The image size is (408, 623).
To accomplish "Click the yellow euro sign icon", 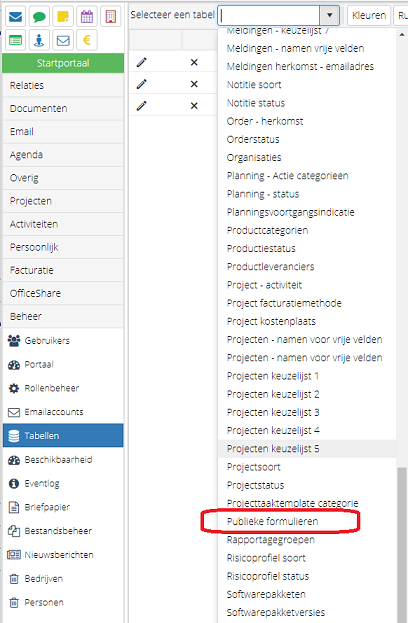I will pyautogui.click(x=87, y=40).
